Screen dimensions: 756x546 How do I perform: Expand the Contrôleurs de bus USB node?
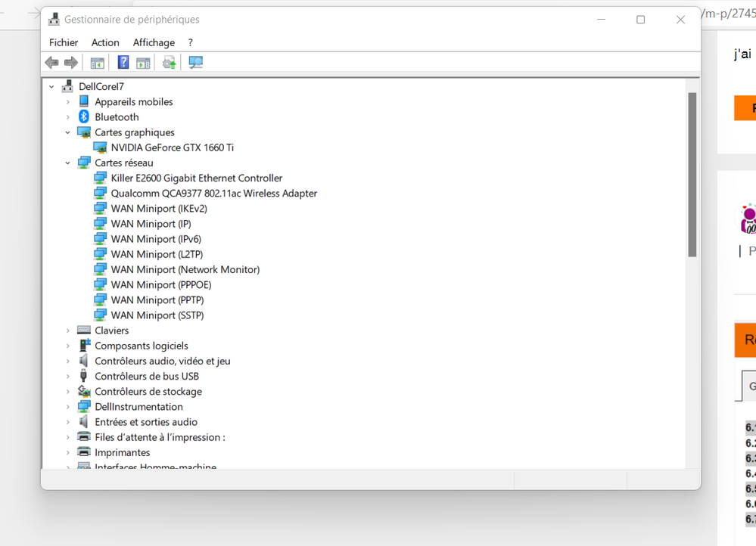(x=67, y=376)
